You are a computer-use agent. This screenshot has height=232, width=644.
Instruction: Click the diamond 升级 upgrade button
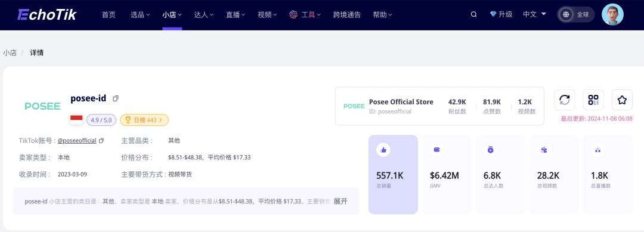tap(501, 14)
